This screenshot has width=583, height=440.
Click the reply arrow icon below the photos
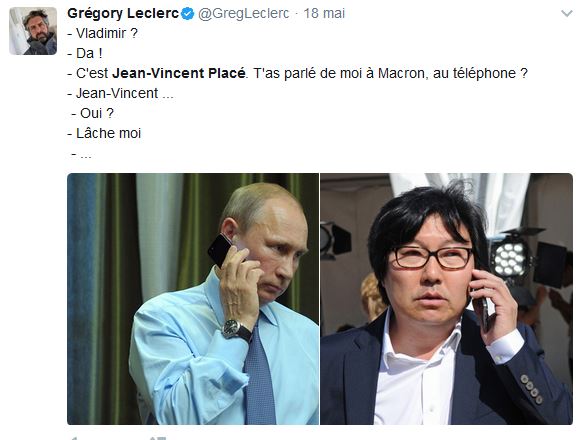[74, 438]
